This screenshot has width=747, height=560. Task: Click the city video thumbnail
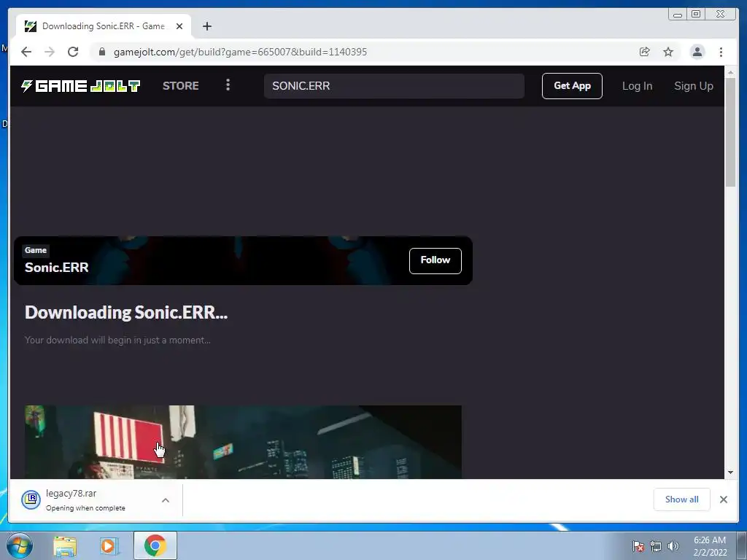(x=243, y=442)
